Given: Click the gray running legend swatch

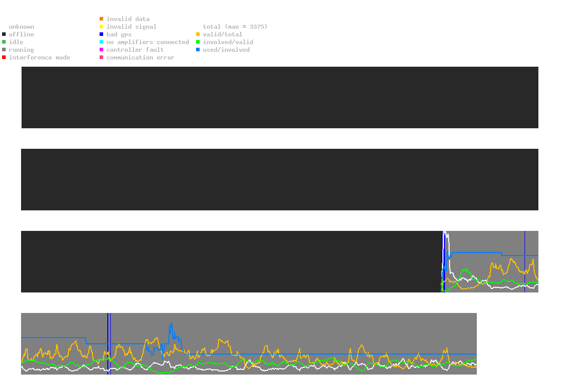Looking at the screenshot, I should pyautogui.click(x=4, y=50).
